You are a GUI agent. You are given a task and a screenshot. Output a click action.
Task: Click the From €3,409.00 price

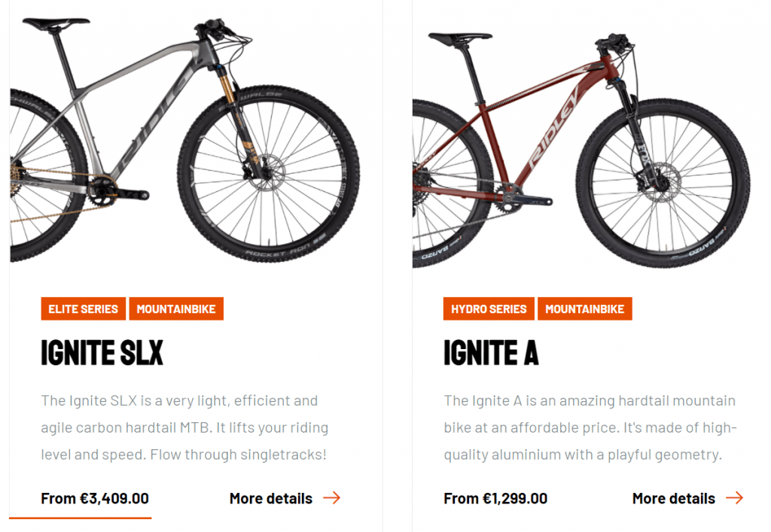95,498
